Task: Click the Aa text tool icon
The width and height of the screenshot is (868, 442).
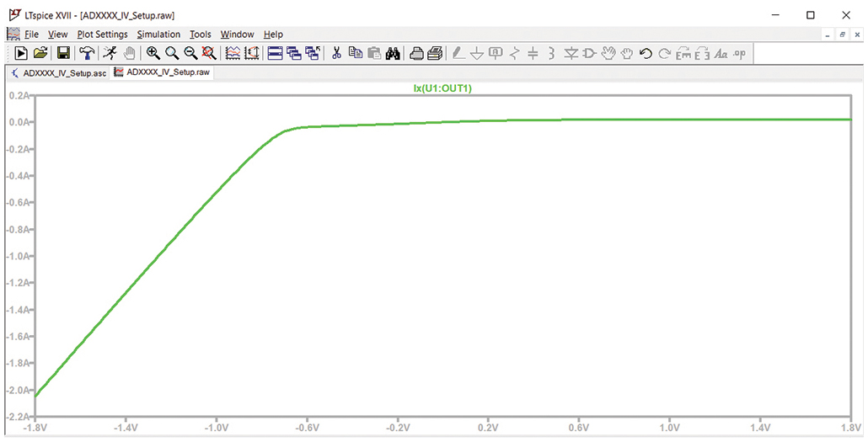Action: (721, 53)
